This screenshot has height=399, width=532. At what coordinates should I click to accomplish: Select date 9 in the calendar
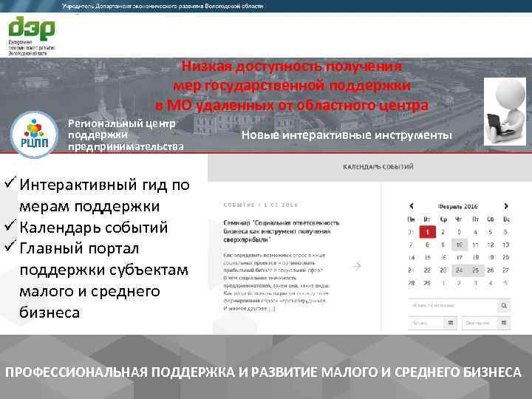pyautogui.click(x=443, y=245)
